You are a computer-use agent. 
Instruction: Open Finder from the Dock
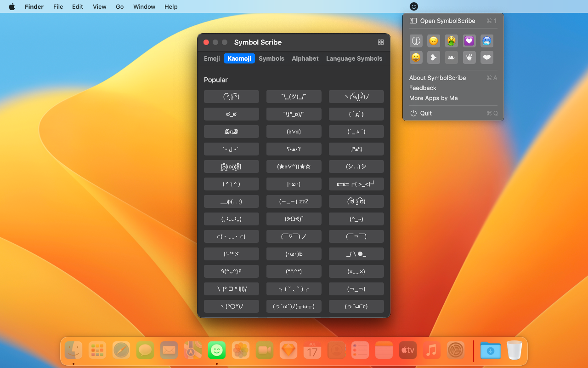pyautogui.click(x=73, y=351)
